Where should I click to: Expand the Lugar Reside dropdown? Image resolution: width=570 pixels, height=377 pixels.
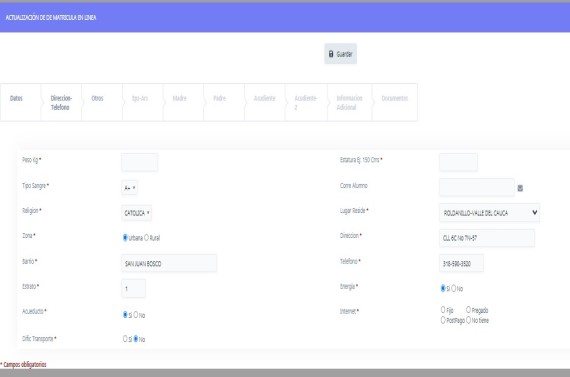pos(489,213)
